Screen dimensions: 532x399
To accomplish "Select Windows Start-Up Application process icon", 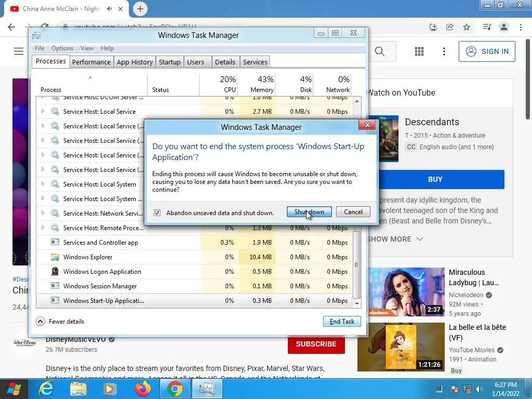I will (x=55, y=300).
